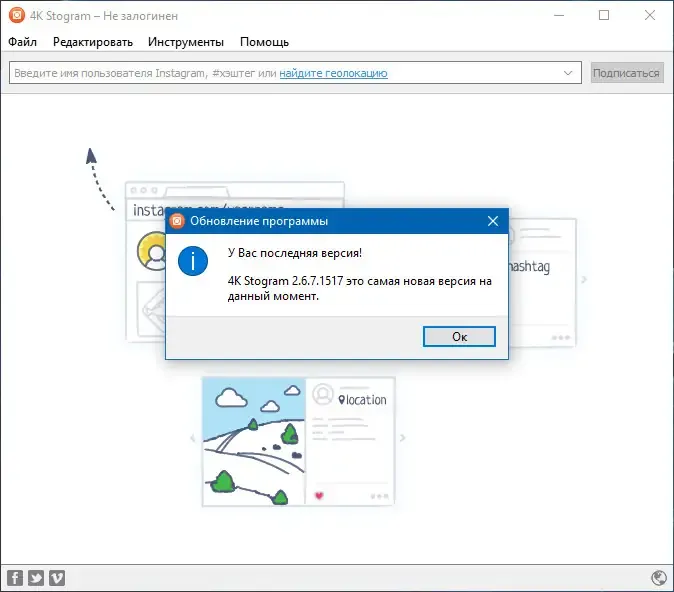
Task: Open the Vimeo icon in status bar
Action: 57,578
